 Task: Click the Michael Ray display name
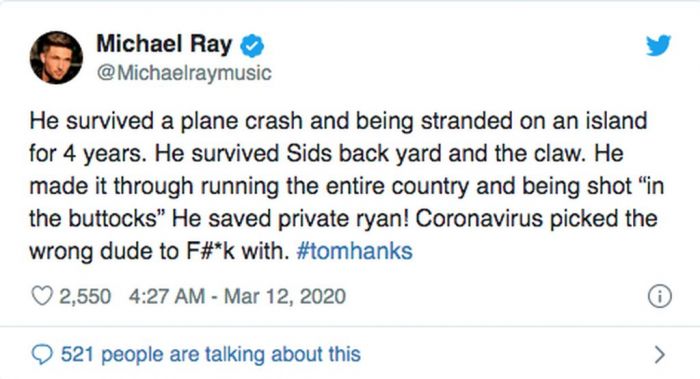click(164, 44)
